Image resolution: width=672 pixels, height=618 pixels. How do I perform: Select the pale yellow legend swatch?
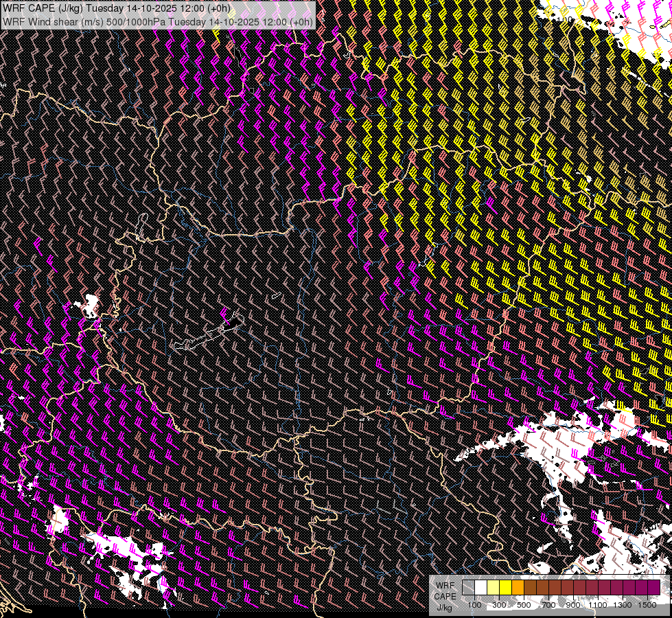(493, 588)
